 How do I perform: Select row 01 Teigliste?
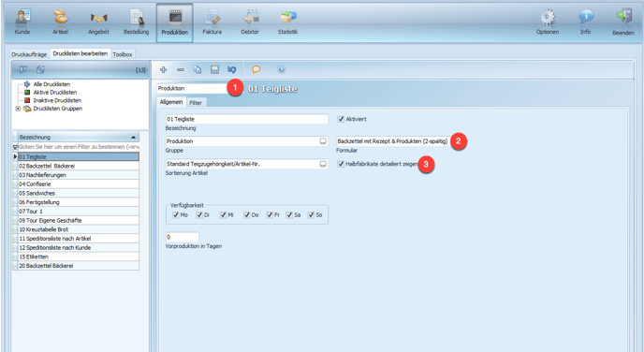click(79, 157)
